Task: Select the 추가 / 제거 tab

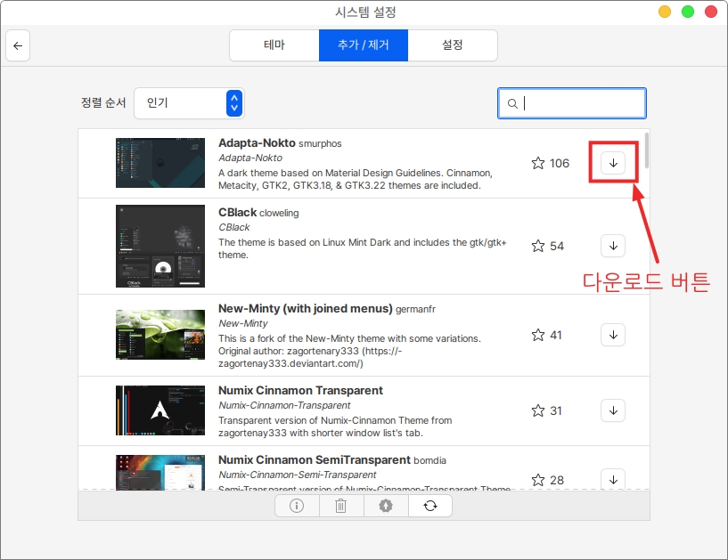Action: pos(364,45)
